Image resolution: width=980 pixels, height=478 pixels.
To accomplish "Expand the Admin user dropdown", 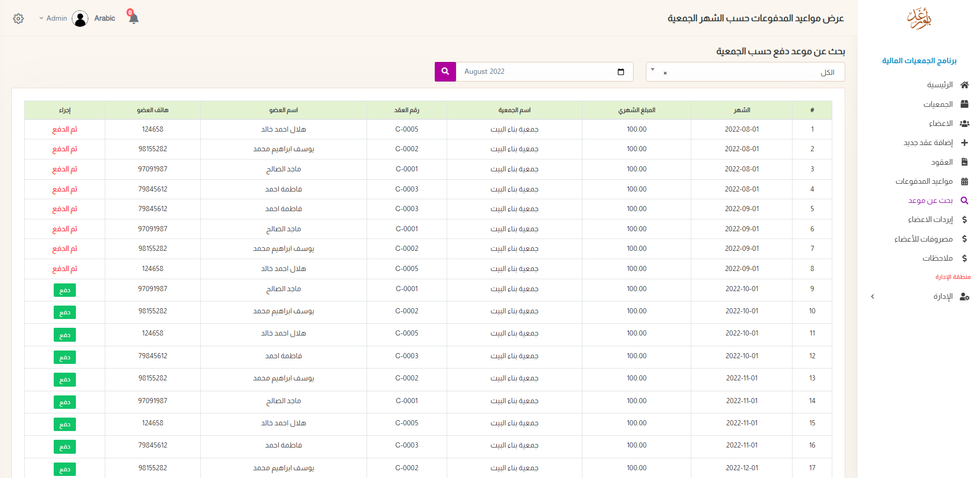I will pyautogui.click(x=53, y=19).
